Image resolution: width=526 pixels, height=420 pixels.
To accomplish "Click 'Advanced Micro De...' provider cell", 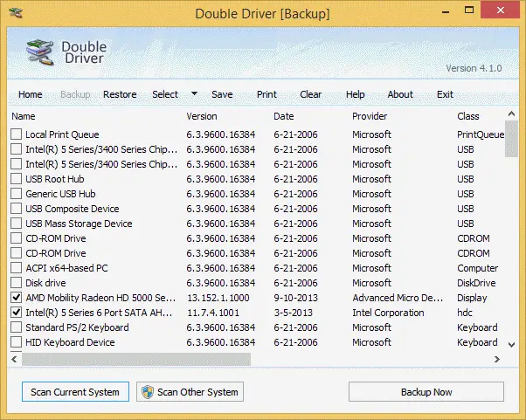I will (398, 298).
